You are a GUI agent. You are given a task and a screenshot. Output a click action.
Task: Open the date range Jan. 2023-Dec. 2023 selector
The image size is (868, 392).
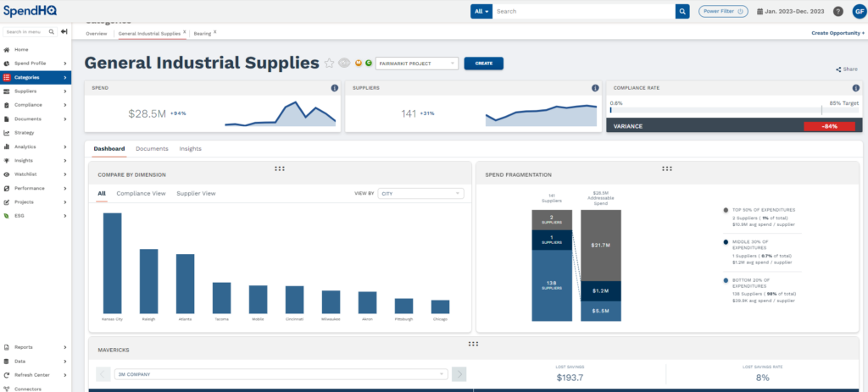pos(791,11)
